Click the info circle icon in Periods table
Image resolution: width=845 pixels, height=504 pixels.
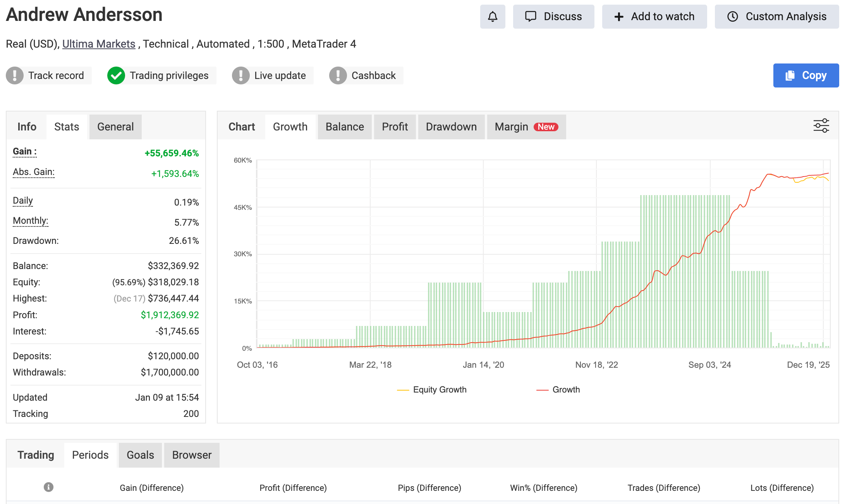click(48, 487)
